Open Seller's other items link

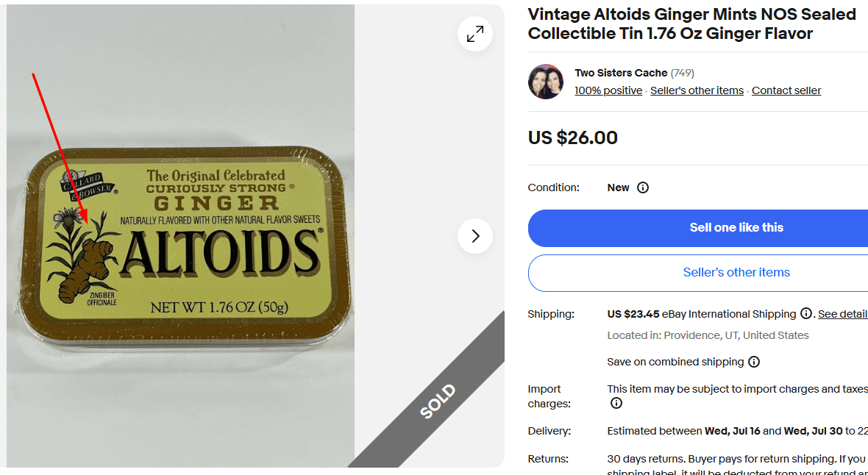pyautogui.click(x=697, y=90)
